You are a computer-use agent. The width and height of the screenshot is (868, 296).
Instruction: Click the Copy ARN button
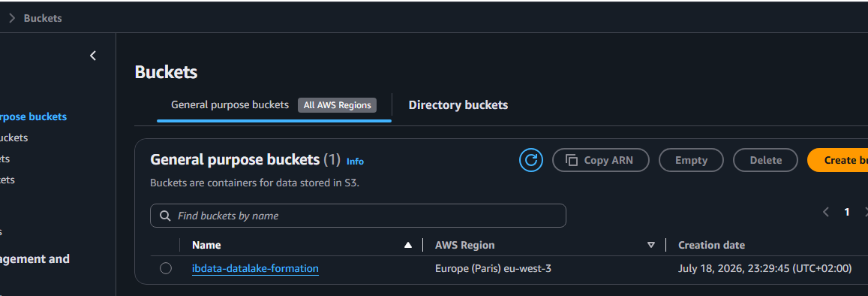(x=601, y=160)
